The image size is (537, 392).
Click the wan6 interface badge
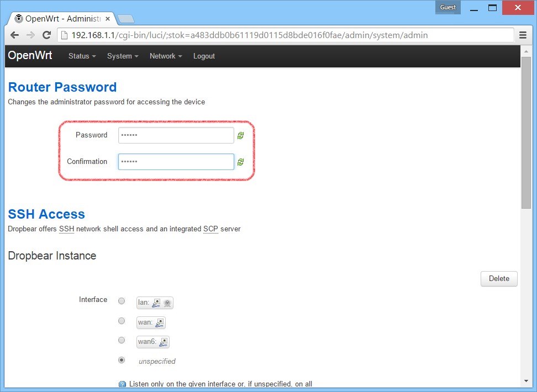[152, 342]
